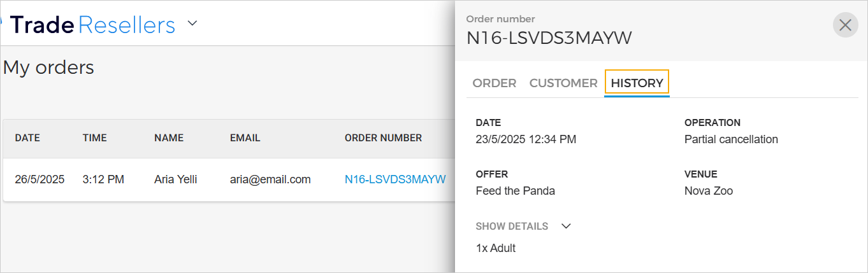Sort by TIME column header
Viewport: 868px width, 273px height.
tap(94, 138)
